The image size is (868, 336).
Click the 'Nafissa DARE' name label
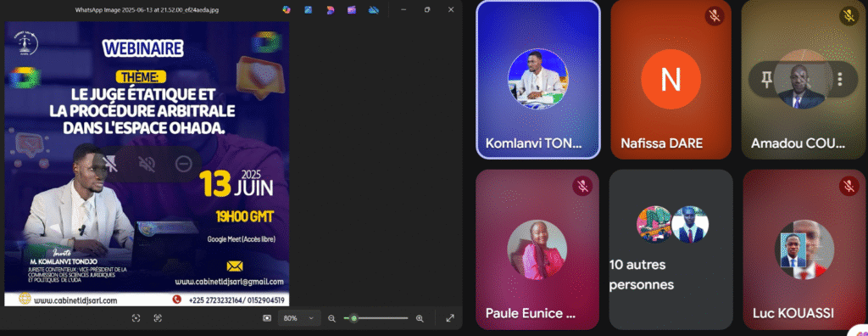[x=661, y=143]
